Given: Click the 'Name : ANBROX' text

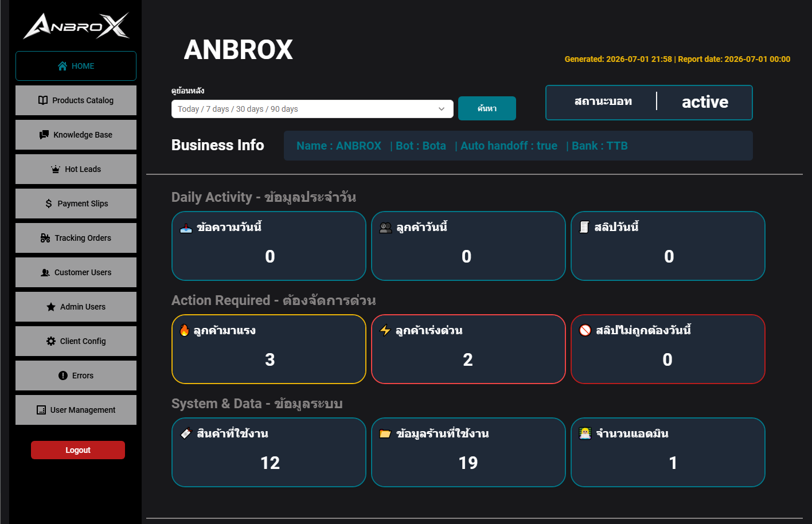Looking at the screenshot, I should (x=339, y=146).
